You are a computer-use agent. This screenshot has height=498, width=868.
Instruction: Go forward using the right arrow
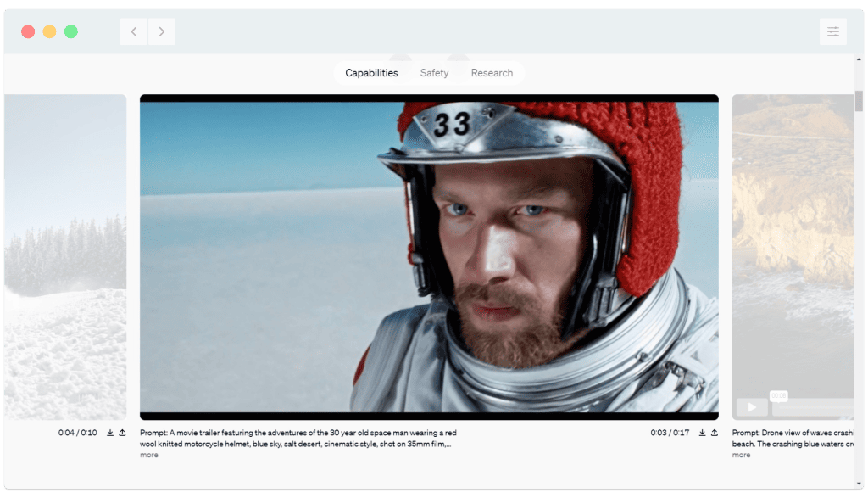click(x=161, y=31)
